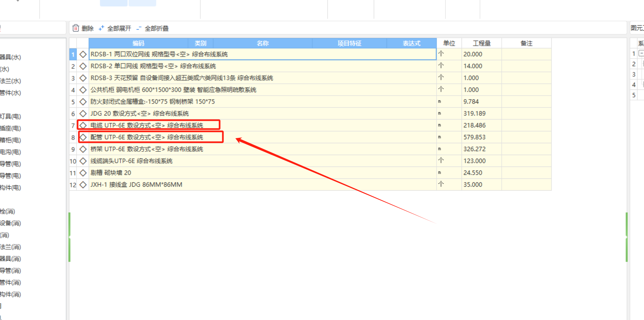Image resolution: width=644 pixels, height=320 pixels.
Task: Select 管件(消) in left sidebar
Action: pos(10,282)
